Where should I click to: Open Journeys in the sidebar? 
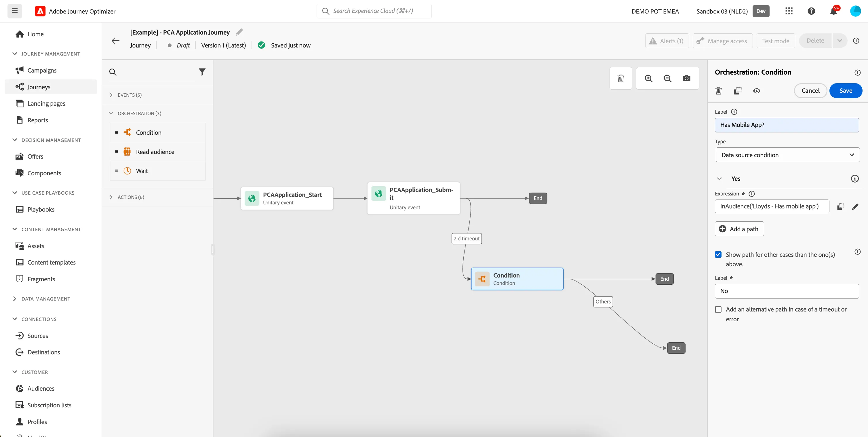[51, 87]
